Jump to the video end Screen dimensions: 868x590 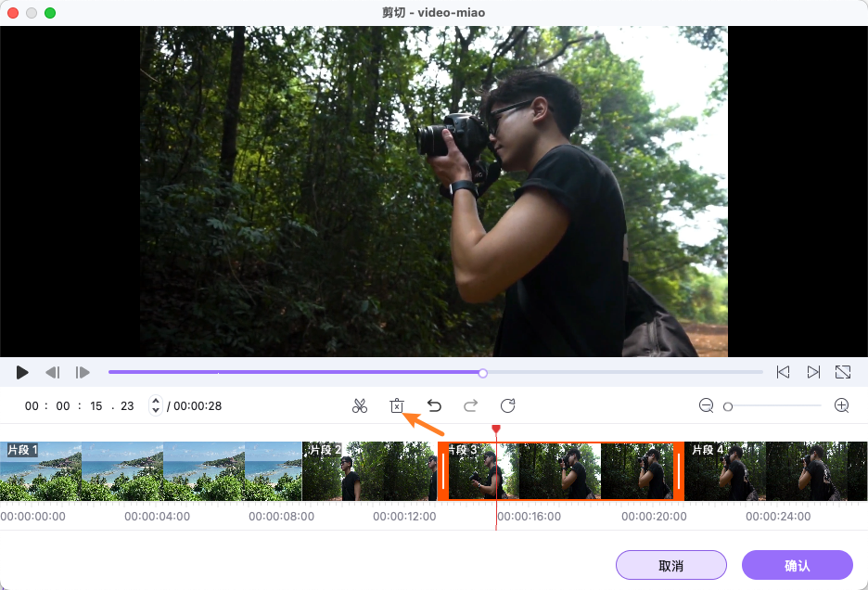[x=813, y=372]
